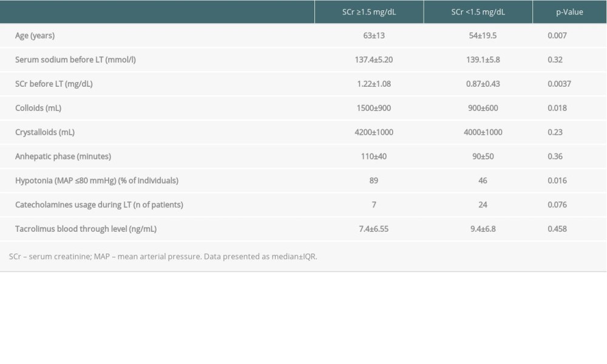The height and width of the screenshot is (364, 607).
Task: Click the value '139.1±5.8'
Action: 483,59
